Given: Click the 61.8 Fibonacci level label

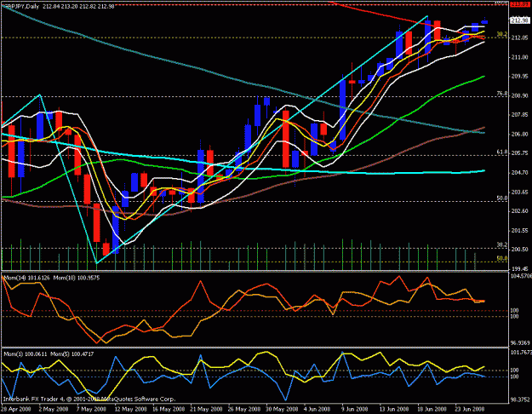Looking at the screenshot, I should coord(502,152).
